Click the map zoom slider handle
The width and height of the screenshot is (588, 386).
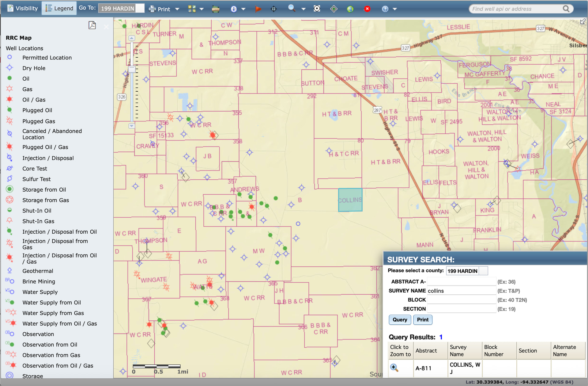point(132,69)
